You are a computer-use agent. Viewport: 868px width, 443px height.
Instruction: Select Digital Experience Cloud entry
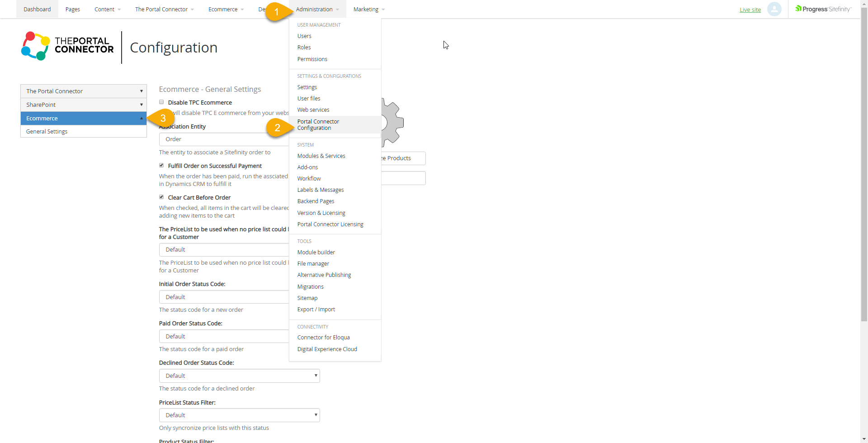pyautogui.click(x=327, y=349)
